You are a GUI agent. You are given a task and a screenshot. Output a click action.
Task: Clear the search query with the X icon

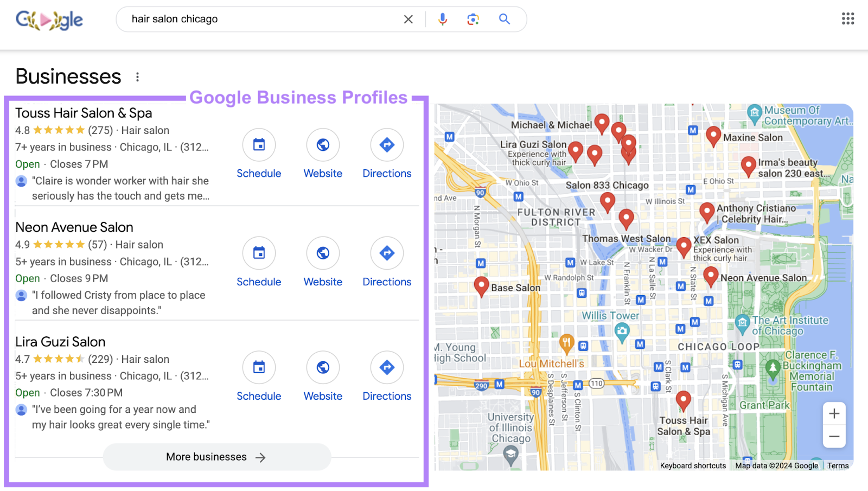(x=409, y=19)
